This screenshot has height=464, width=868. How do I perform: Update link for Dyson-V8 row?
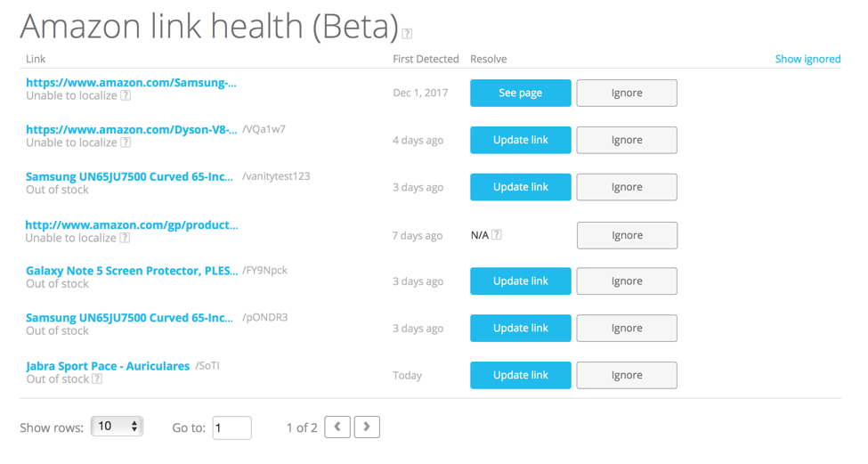coord(520,140)
